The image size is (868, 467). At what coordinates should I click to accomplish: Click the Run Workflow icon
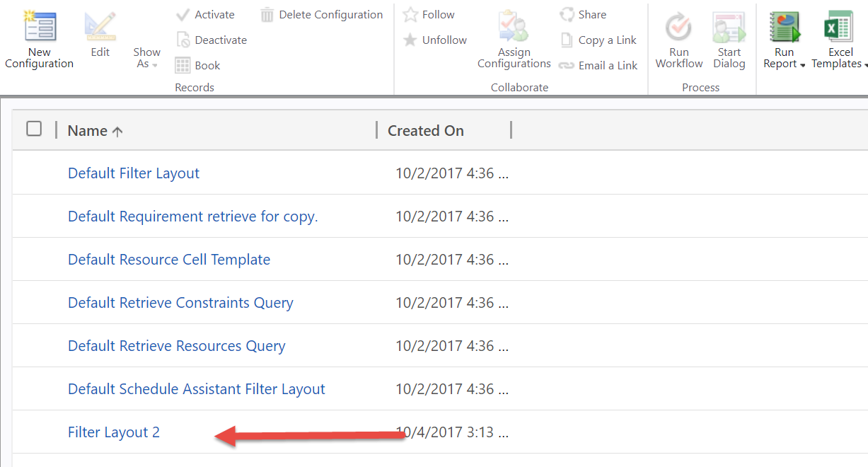tap(678, 27)
